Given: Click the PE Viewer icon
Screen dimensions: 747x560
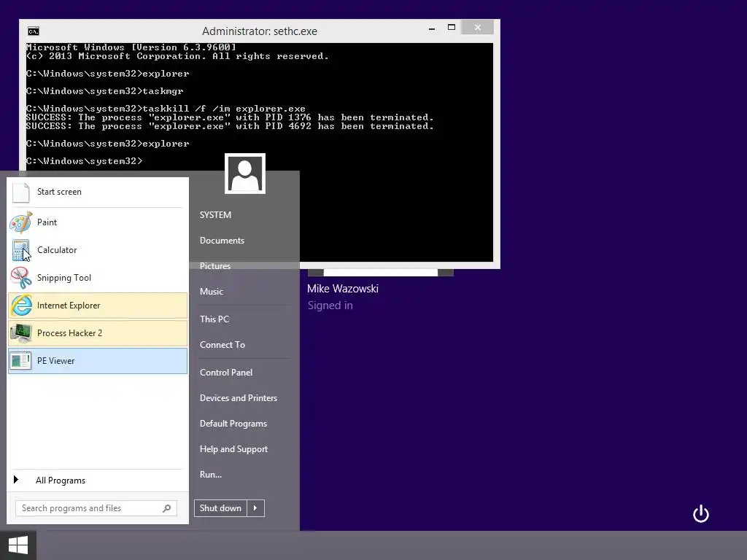Looking at the screenshot, I should 21,360.
